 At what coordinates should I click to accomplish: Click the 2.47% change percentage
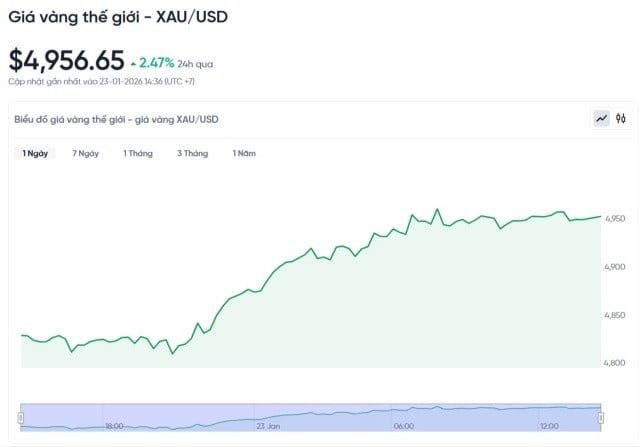click(157, 63)
